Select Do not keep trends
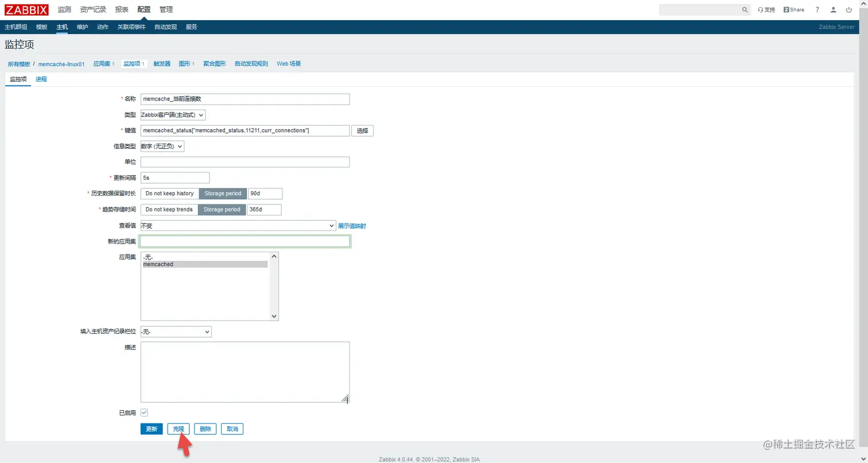Image resolution: width=868 pixels, height=463 pixels. tap(169, 210)
